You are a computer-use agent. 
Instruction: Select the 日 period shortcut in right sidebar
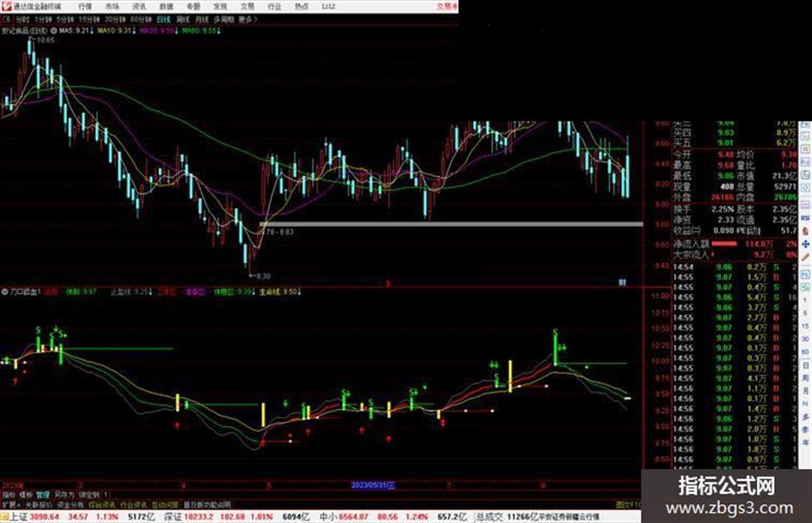[x=805, y=365]
